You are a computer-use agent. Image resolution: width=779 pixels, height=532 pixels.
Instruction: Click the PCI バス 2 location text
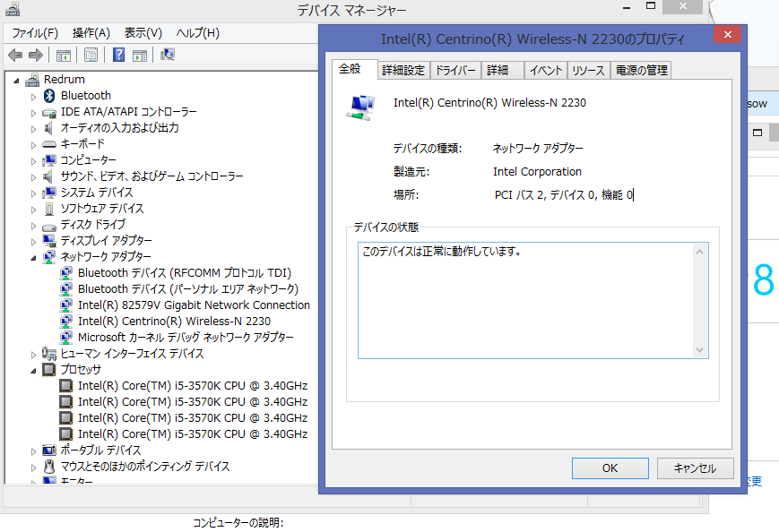[x=563, y=195]
